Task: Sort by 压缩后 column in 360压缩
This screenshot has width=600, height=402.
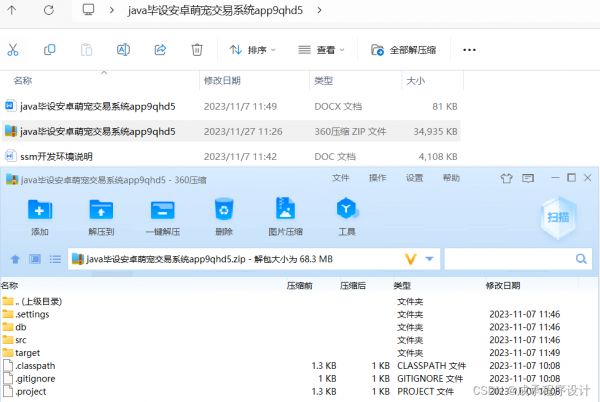Action: (x=353, y=285)
